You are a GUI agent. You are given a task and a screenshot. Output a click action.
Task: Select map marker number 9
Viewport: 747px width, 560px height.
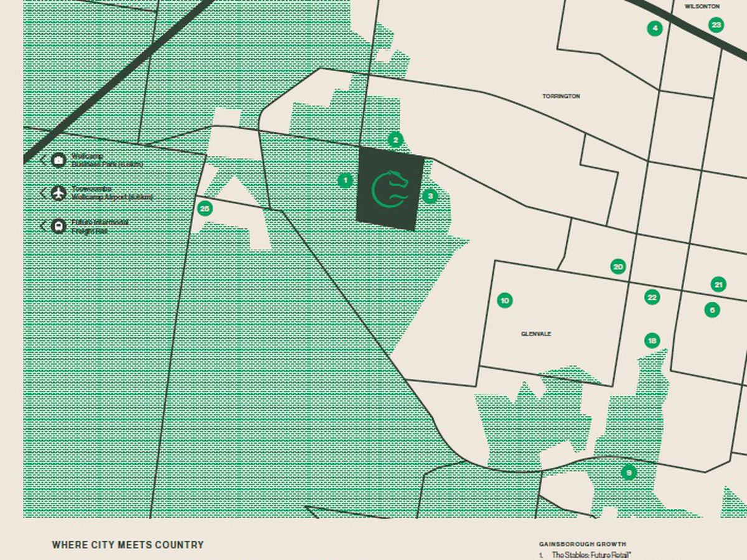(x=629, y=473)
